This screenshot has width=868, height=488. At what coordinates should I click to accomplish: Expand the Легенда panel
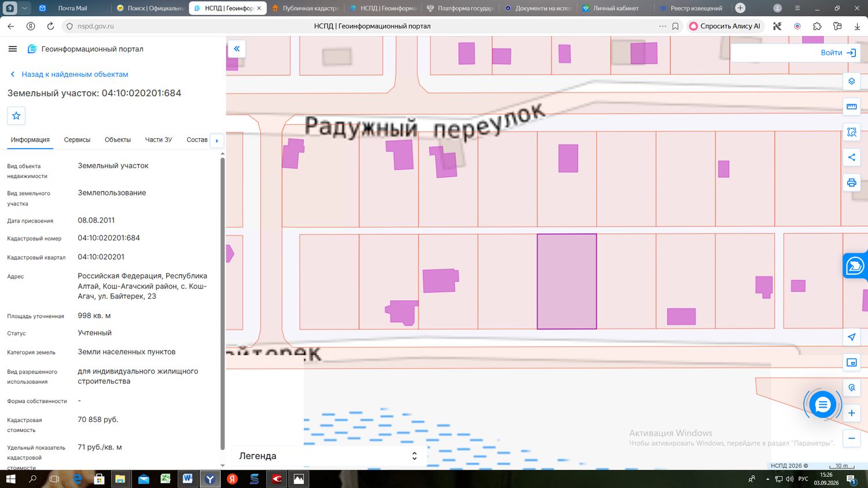point(329,456)
